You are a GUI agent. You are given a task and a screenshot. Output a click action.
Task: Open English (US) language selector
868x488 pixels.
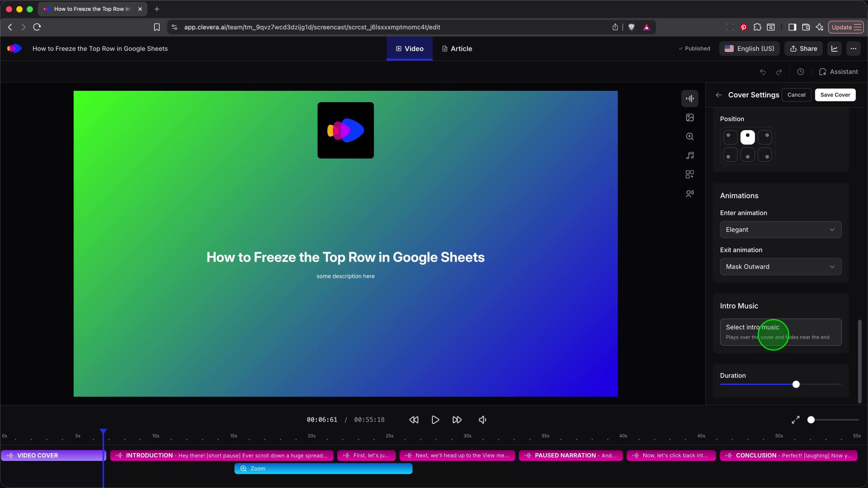[x=749, y=48]
